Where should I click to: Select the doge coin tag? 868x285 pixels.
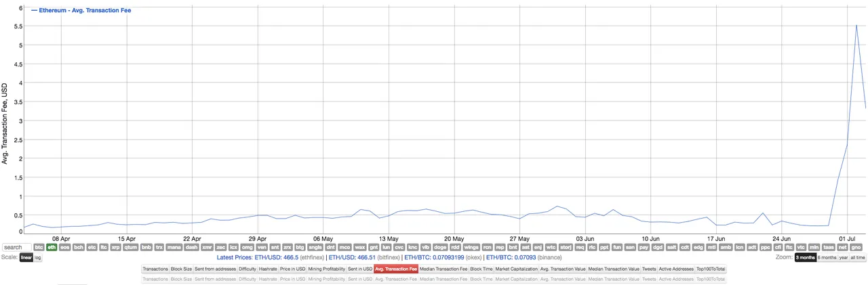coord(441,247)
